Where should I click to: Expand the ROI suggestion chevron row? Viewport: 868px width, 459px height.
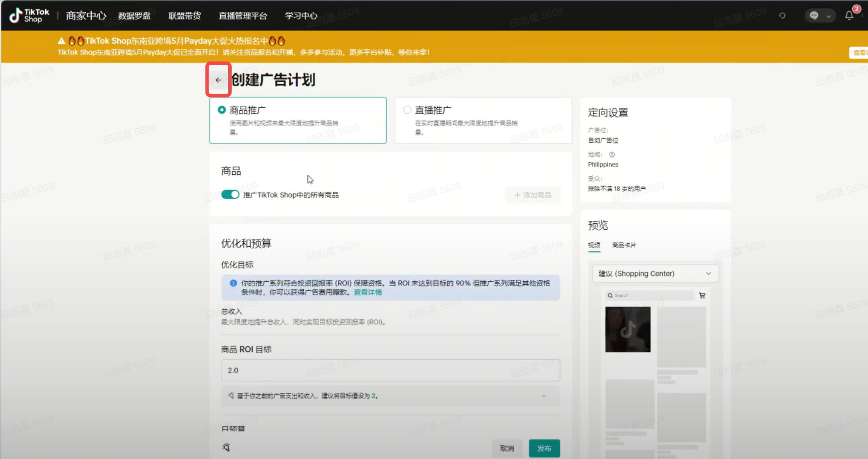544,396
